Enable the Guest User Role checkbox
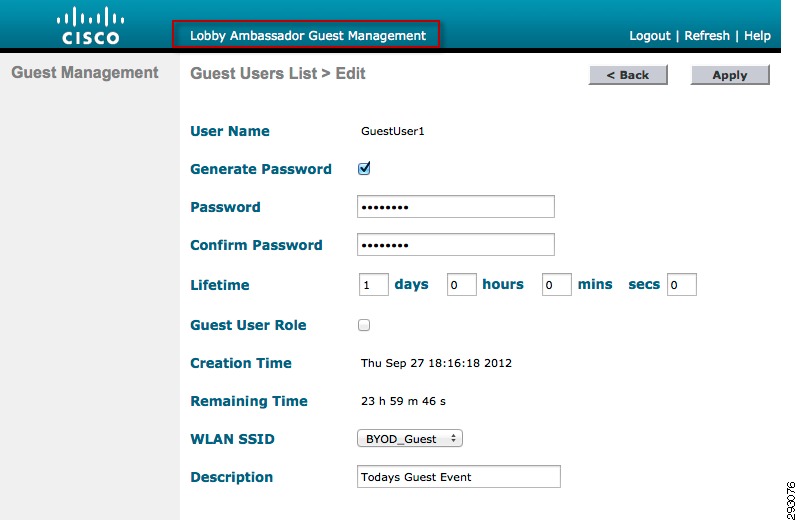The height and width of the screenshot is (520, 795). [364, 325]
